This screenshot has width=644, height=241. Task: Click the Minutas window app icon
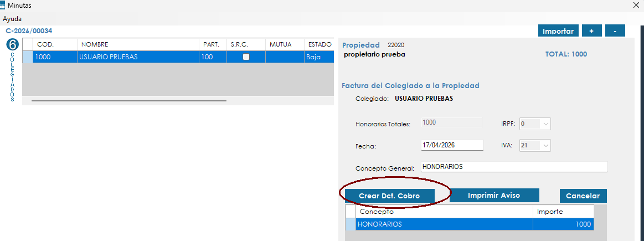click(x=4, y=5)
